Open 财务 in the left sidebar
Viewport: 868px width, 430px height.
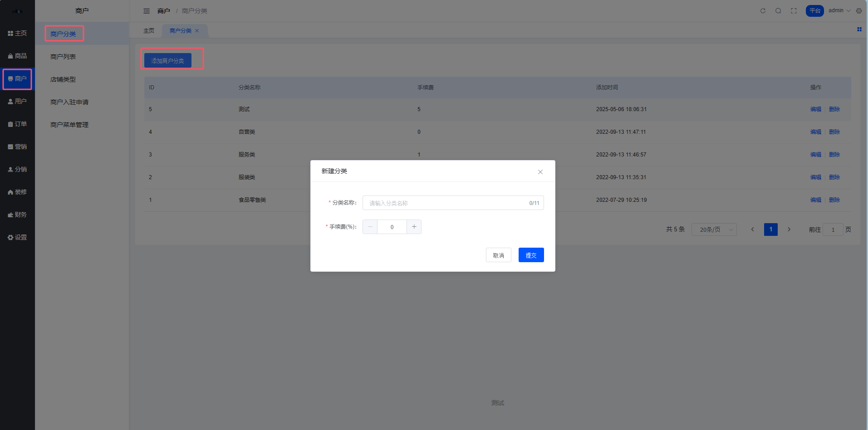click(17, 215)
